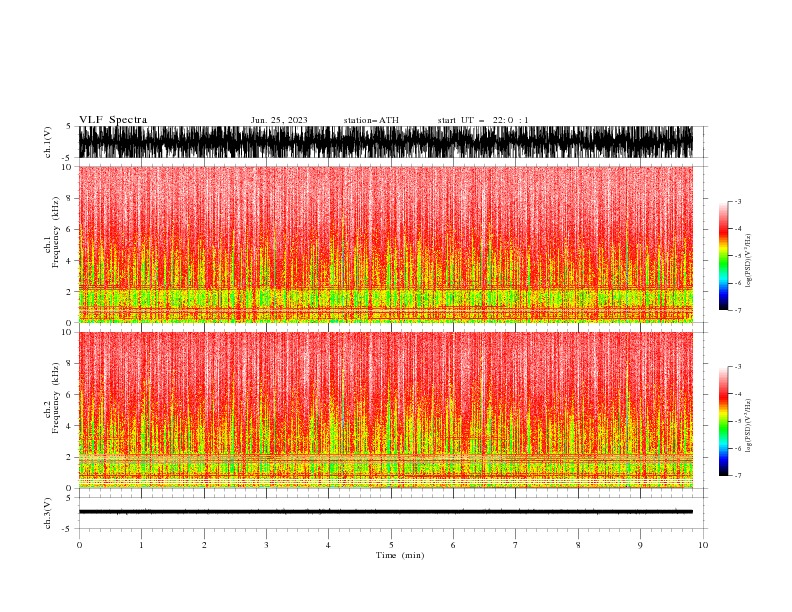This screenshot has height=612, width=792.
Task: Click time axis tick label "9"
Action: click(x=640, y=545)
